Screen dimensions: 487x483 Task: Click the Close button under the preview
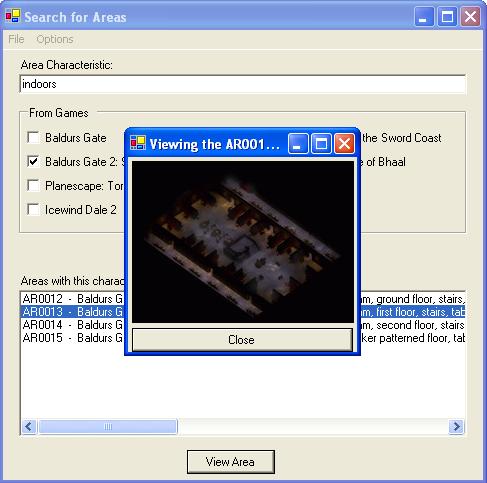[242, 340]
